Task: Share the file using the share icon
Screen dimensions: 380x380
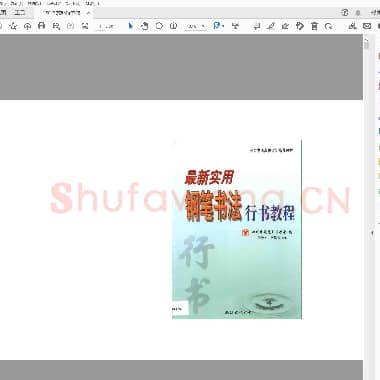Action: pyautogui.click(x=352, y=26)
